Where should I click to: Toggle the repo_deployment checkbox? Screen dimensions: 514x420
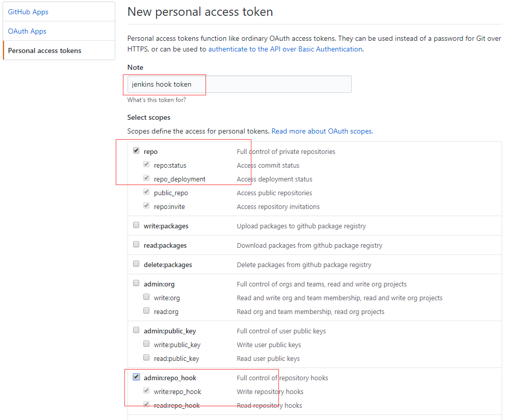pos(146,178)
